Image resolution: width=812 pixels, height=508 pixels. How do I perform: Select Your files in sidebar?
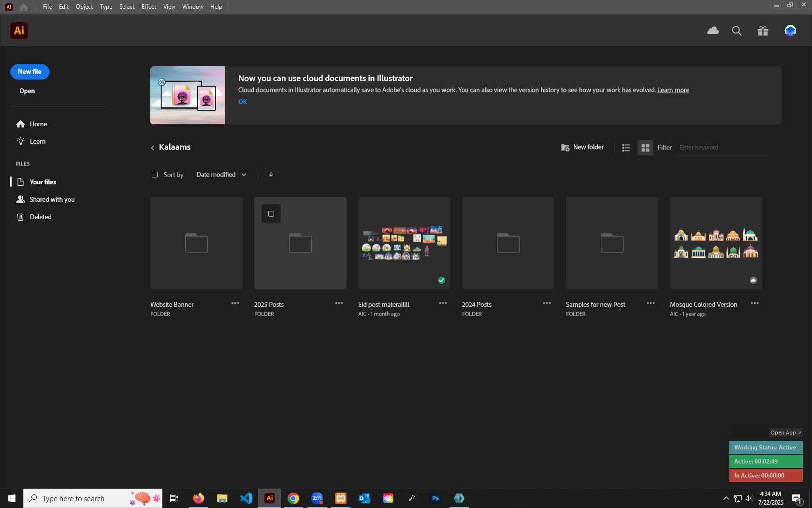point(37,182)
